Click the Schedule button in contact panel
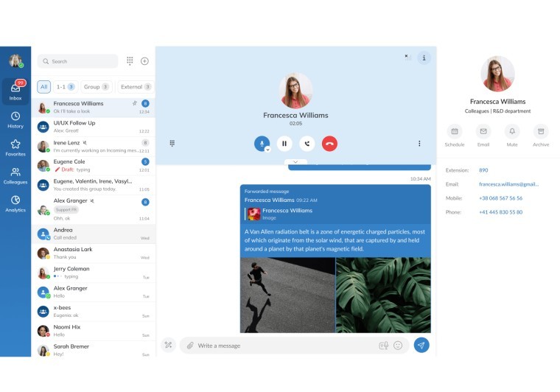The height and width of the screenshot is (392, 560). [x=455, y=136]
